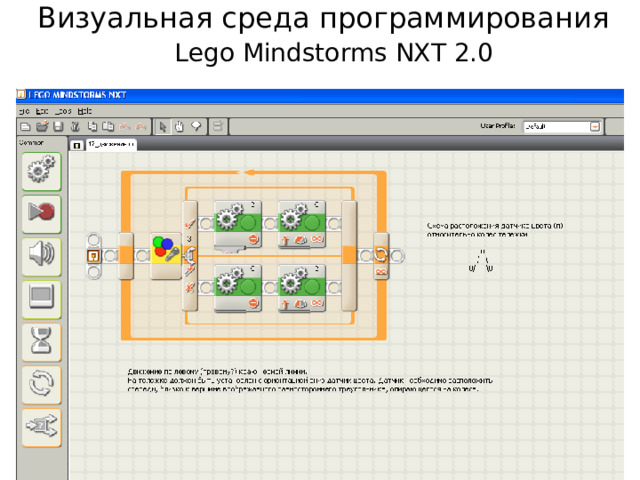
Task: Click the loop end icon with infinity symbol
Action: click(381, 256)
